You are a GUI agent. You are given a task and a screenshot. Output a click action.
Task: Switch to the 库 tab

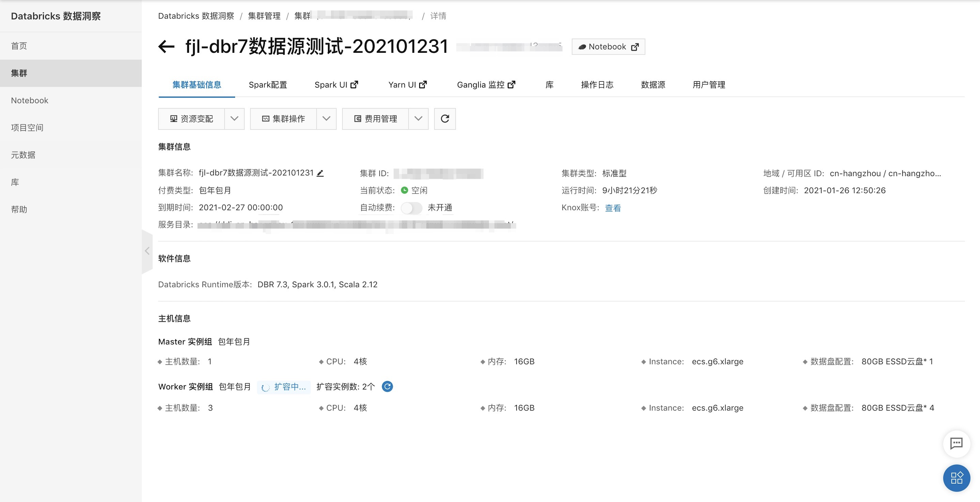(549, 85)
